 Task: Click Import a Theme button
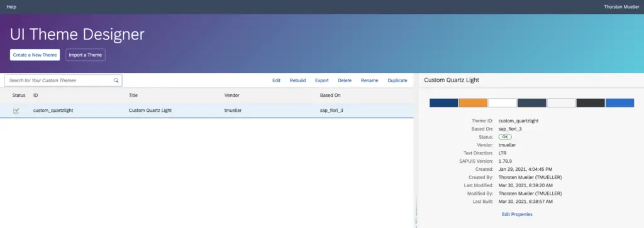(x=86, y=55)
